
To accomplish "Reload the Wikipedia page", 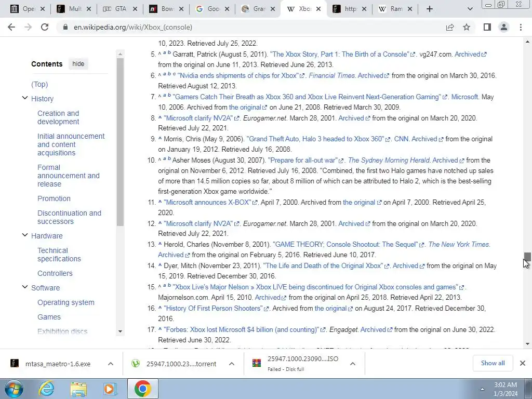I will point(45,27).
